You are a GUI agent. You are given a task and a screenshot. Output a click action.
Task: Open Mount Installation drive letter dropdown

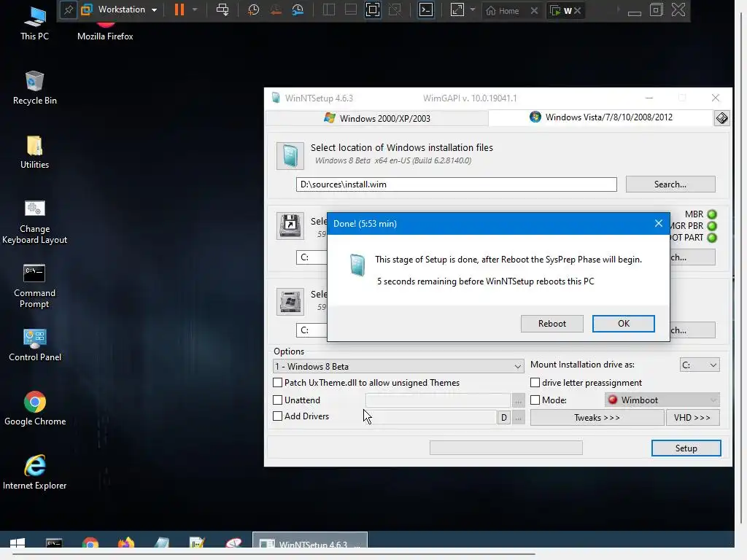point(700,365)
